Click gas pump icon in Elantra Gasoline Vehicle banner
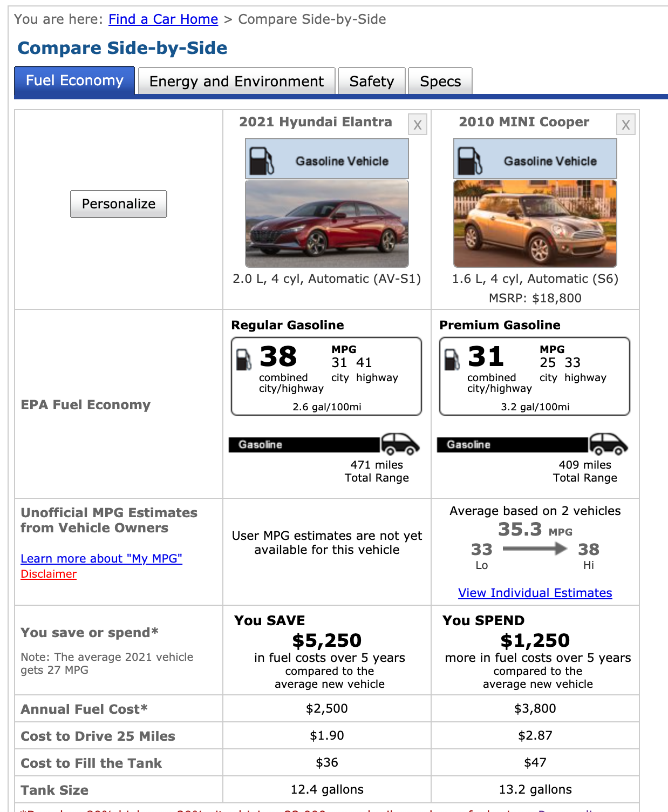The height and width of the screenshot is (812, 668). tap(262, 160)
